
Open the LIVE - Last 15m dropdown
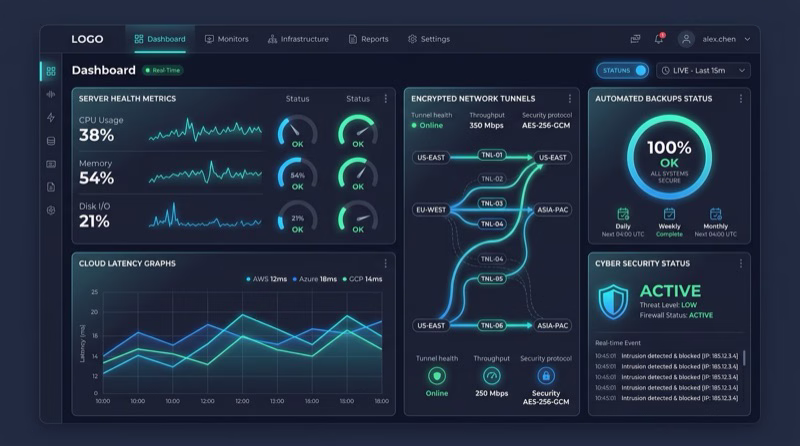click(704, 70)
